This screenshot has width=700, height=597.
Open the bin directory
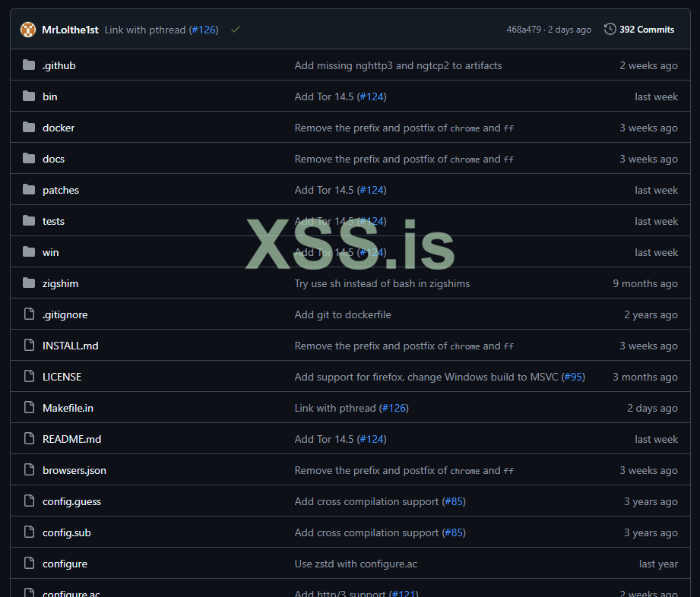(49, 96)
